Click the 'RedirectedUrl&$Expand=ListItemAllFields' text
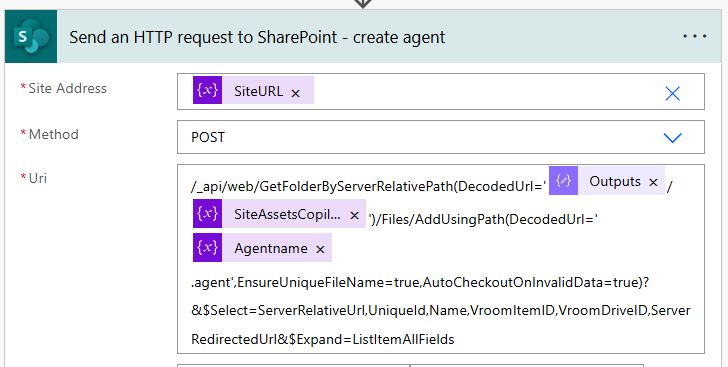The image size is (728, 367). pos(323,339)
